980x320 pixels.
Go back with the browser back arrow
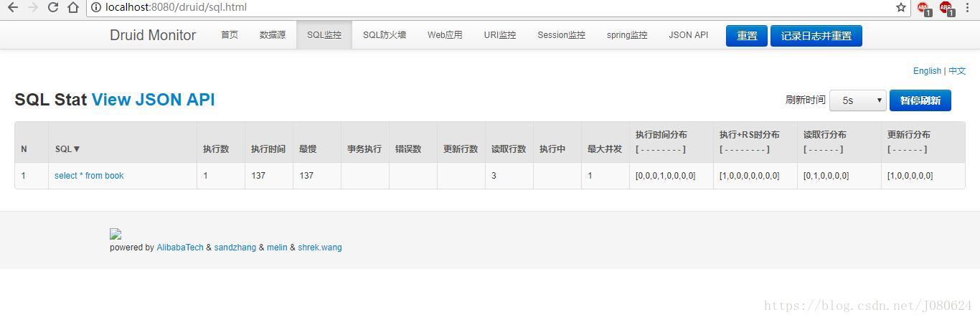point(12,7)
